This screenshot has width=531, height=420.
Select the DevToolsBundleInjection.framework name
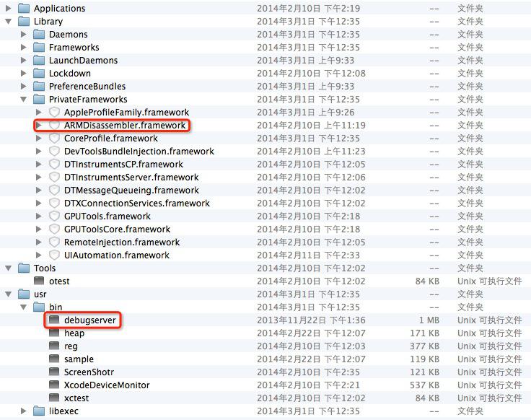(139, 151)
